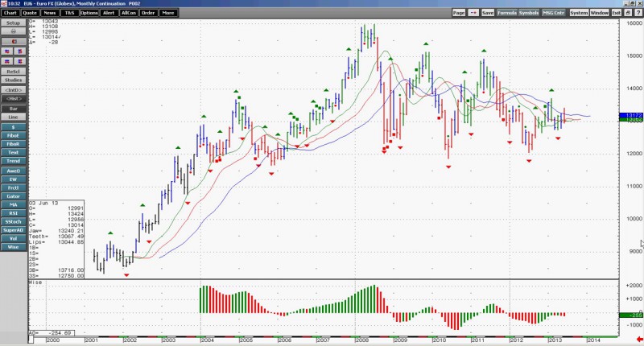Click the 03 Jun 13 date header
This screenshot has width=644, height=346.
[x=43, y=203]
